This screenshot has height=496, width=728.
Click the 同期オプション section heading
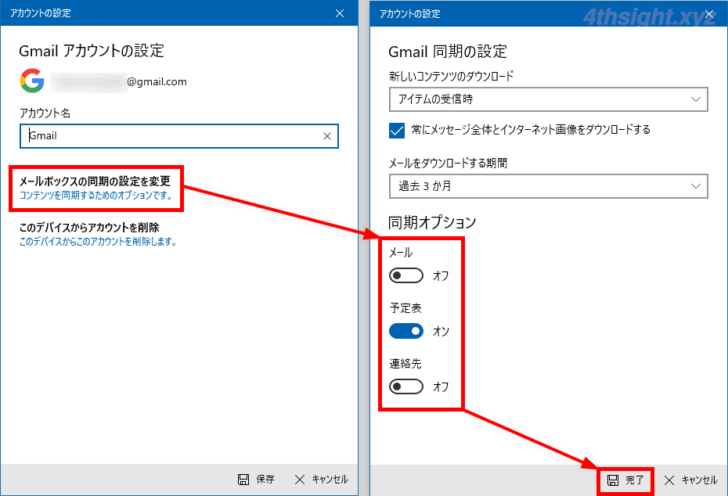click(x=432, y=222)
